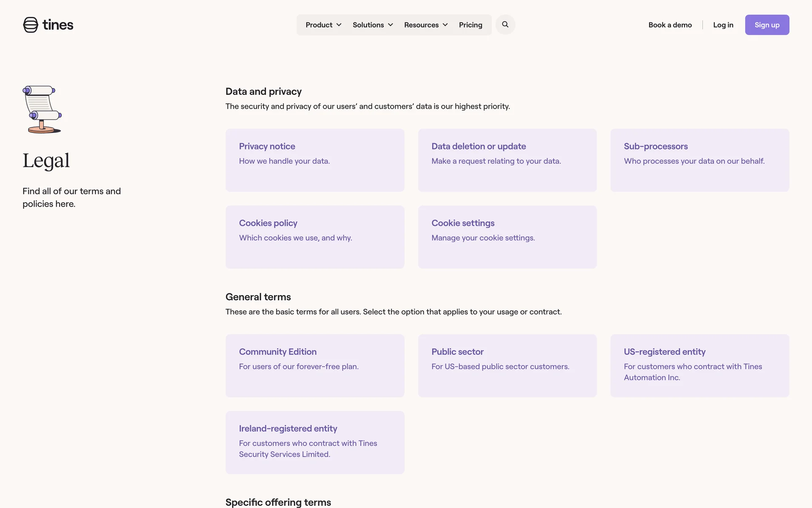Image resolution: width=812 pixels, height=508 pixels.
Task: Click the Tines logo icon
Action: point(30,25)
